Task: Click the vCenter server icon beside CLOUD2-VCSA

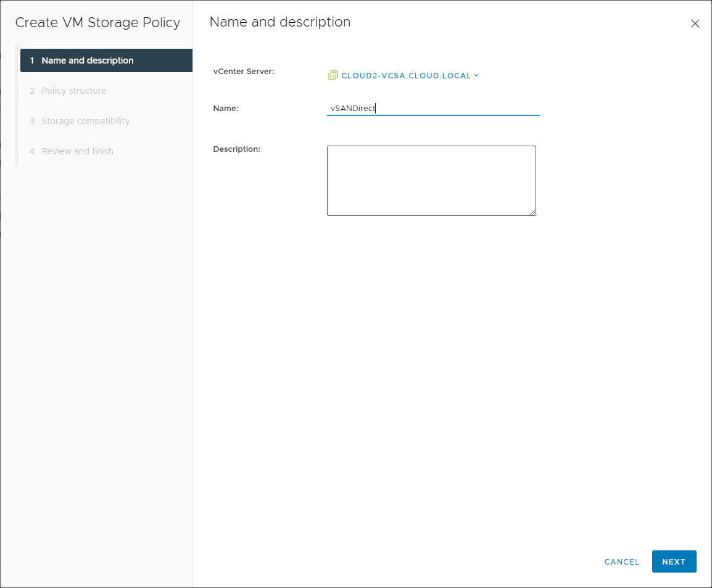Action: tap(333, 75)
